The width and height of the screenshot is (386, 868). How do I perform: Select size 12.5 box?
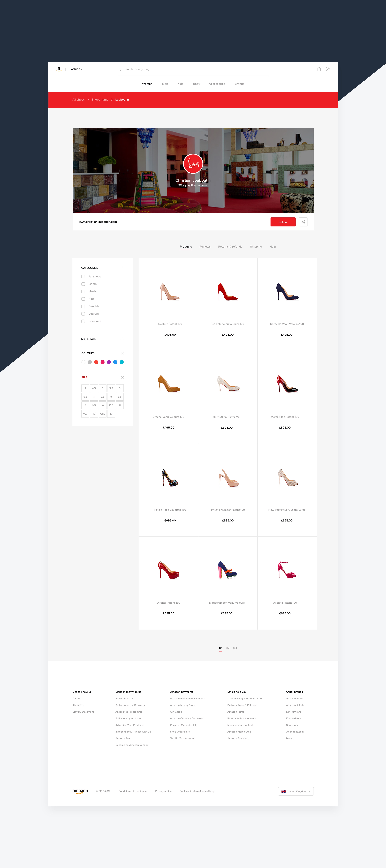tap(102, 414)
